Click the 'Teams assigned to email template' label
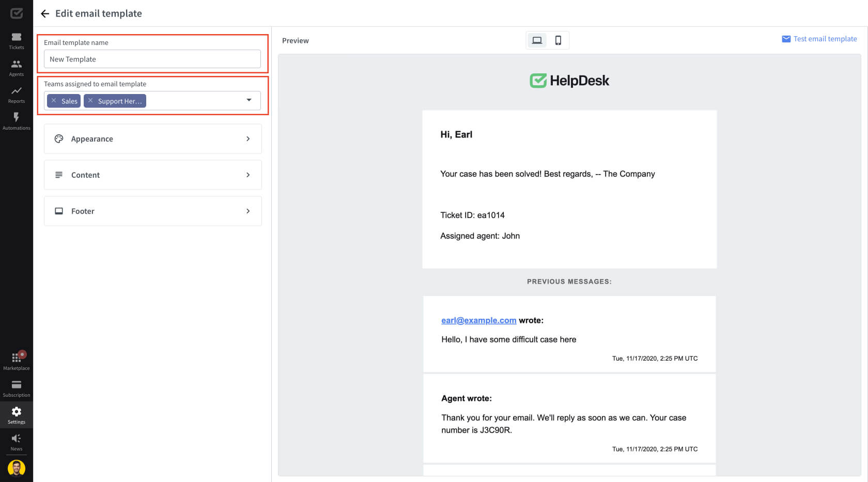This screenshot has height=482, width=868. point(95,84)
